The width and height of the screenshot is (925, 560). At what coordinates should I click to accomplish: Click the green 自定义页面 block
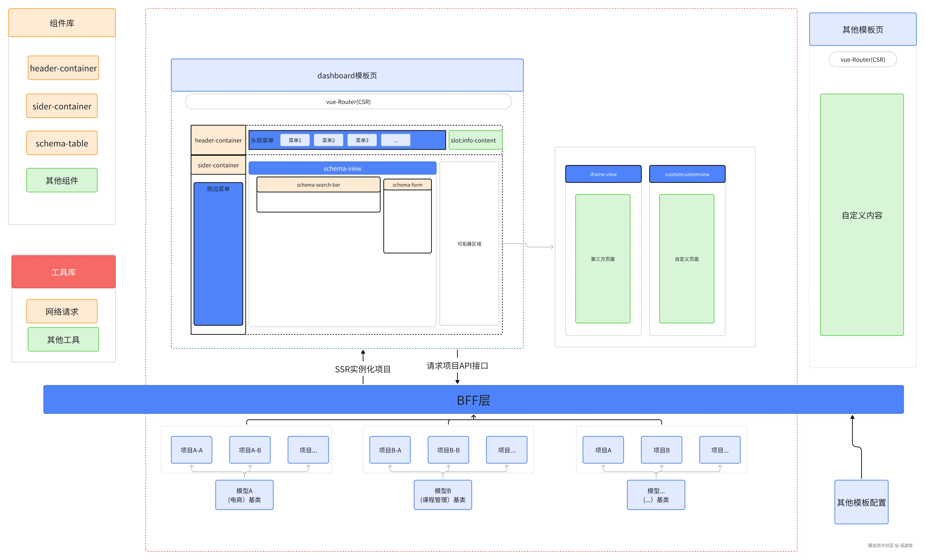click(687, 259)
